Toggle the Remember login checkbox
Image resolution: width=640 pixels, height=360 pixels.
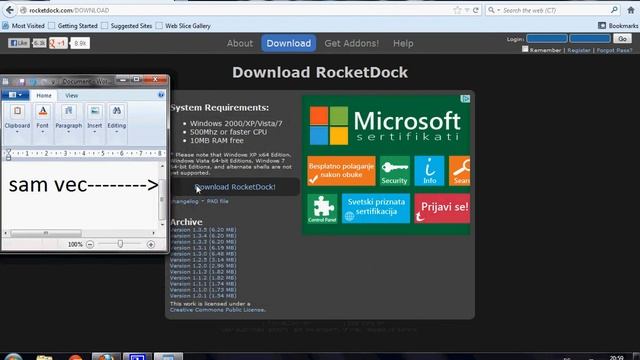coord(525,49)
